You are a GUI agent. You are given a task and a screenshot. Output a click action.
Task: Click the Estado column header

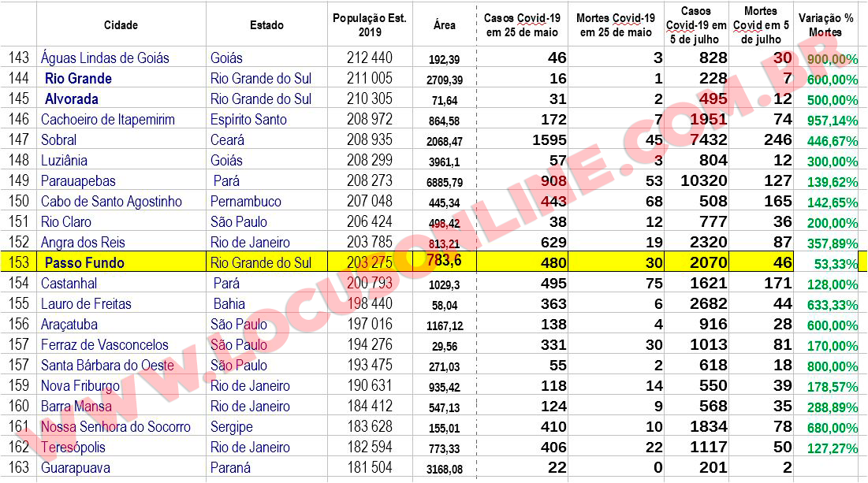[x=266, y=25]
